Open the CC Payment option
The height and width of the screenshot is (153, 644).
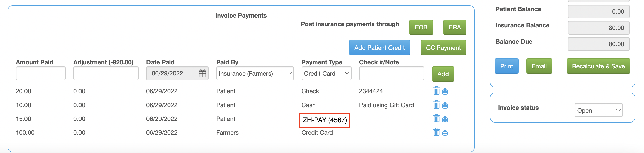click(x=443, y=48)
